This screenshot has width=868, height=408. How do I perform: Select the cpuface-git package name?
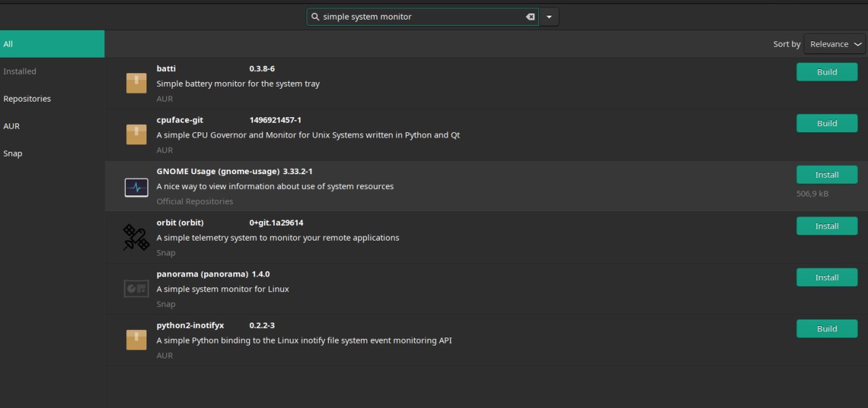180,120
